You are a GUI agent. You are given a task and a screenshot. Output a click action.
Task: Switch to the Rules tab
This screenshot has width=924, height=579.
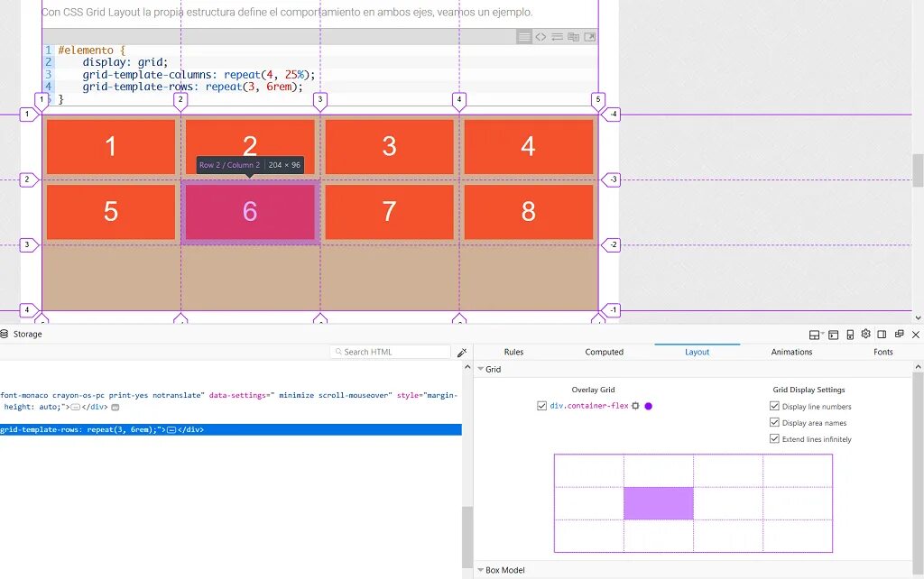click(x=513, y=352)
